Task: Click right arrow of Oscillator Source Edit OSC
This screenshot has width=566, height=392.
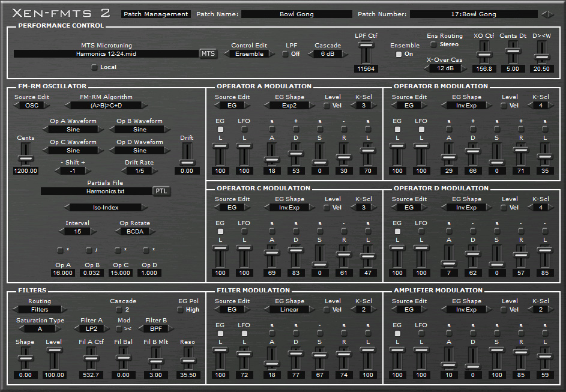Action: (x=46, y=106)
